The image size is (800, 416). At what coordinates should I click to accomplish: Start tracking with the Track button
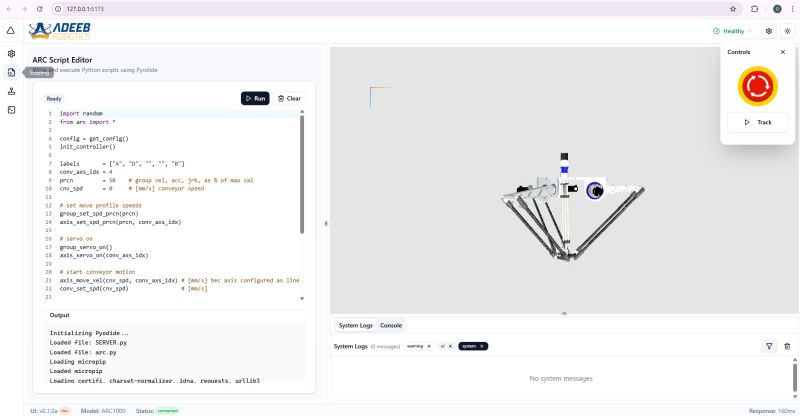(758, 123)
